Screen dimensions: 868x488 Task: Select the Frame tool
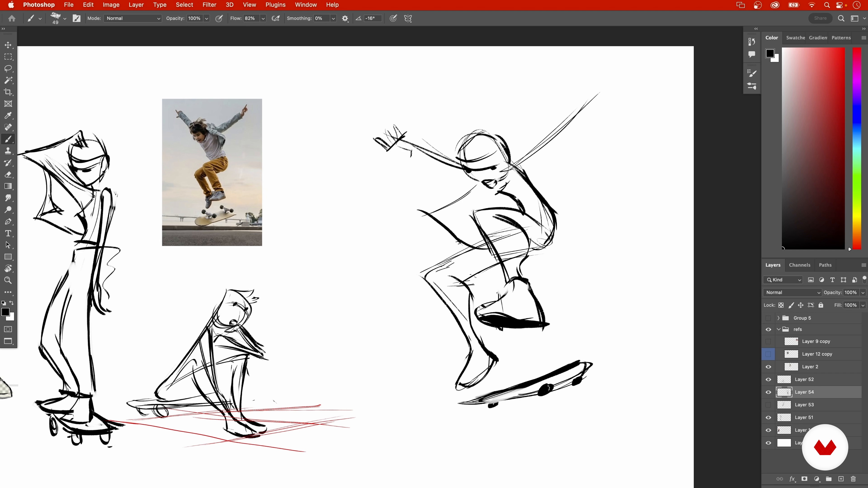pyautogui.click(x=8, y=104)
